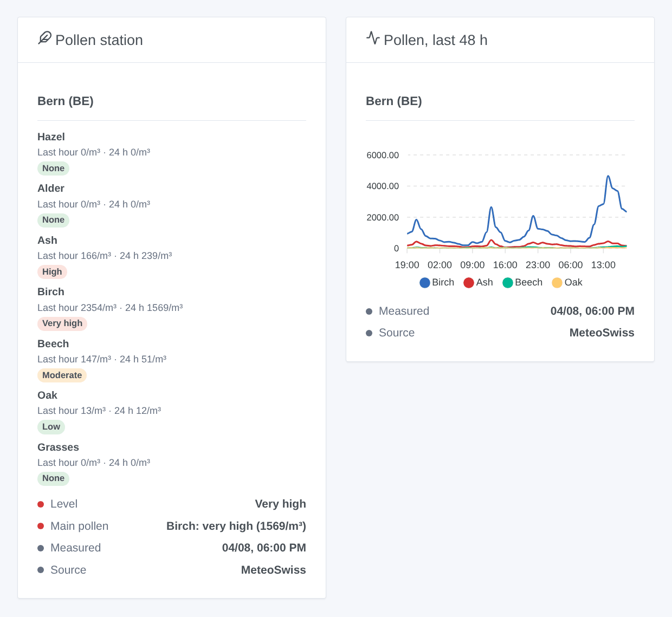672x617 pixels.
Task: Click the Oak pollen name in list
Action: coord(47,395)
